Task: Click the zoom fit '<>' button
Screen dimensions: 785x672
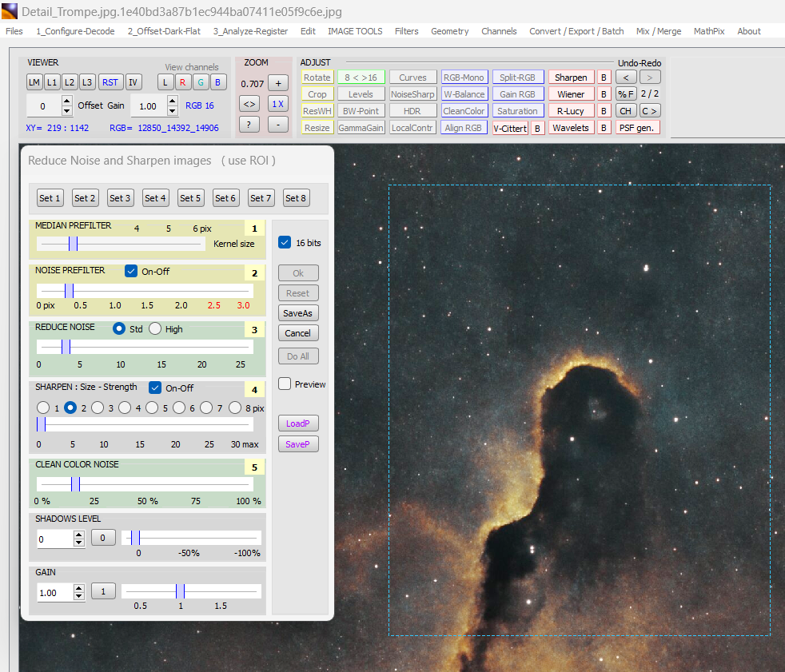Action: pos(249,103)
